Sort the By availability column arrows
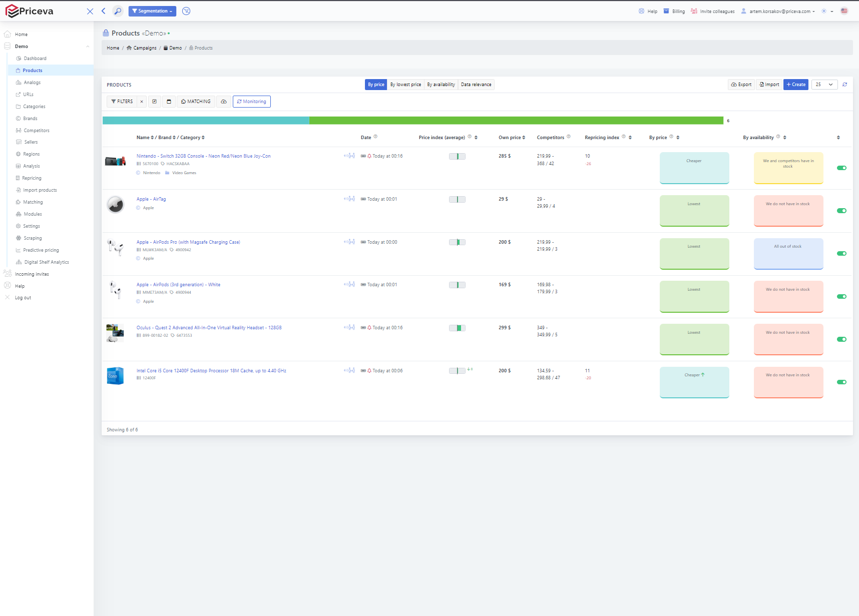This screenshot has width=859, height=616. point(784,138)
